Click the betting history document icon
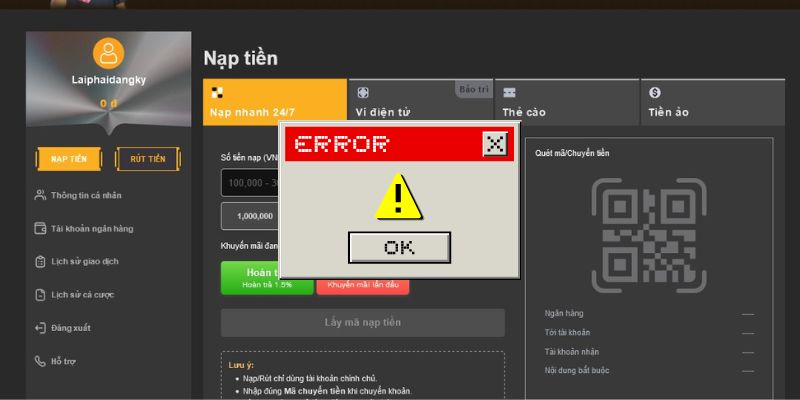Screen dimensions: 800x400 pos(40,295)
